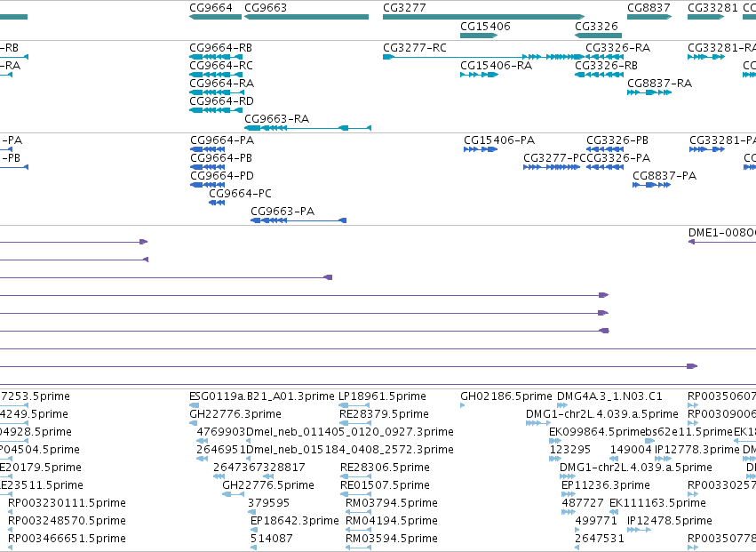Screen dimensions: 756x552
Task: Open EST EP11236.3prime
Action: pos(606,485)
